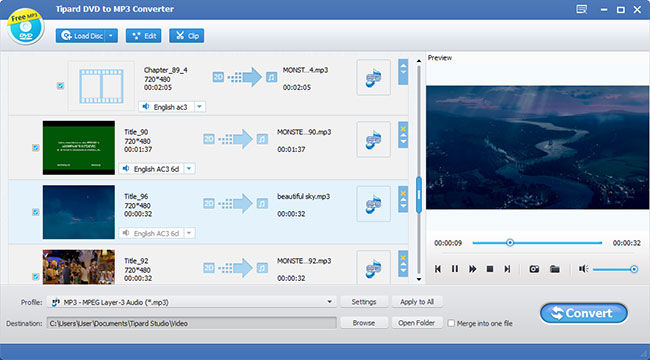Open MP3 profile settings for Chapter_89_4
Viewport: 650px width, 360px height.
click(374, 78)
